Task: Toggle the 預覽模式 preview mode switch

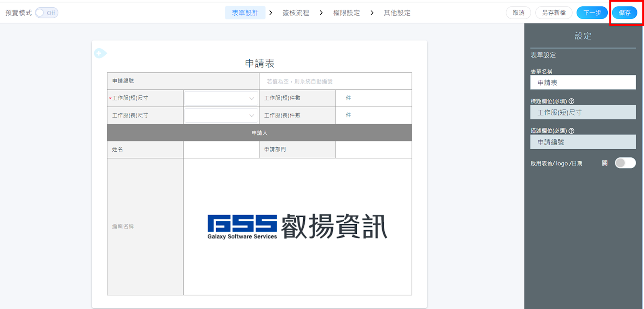Action: click(47, 13)
